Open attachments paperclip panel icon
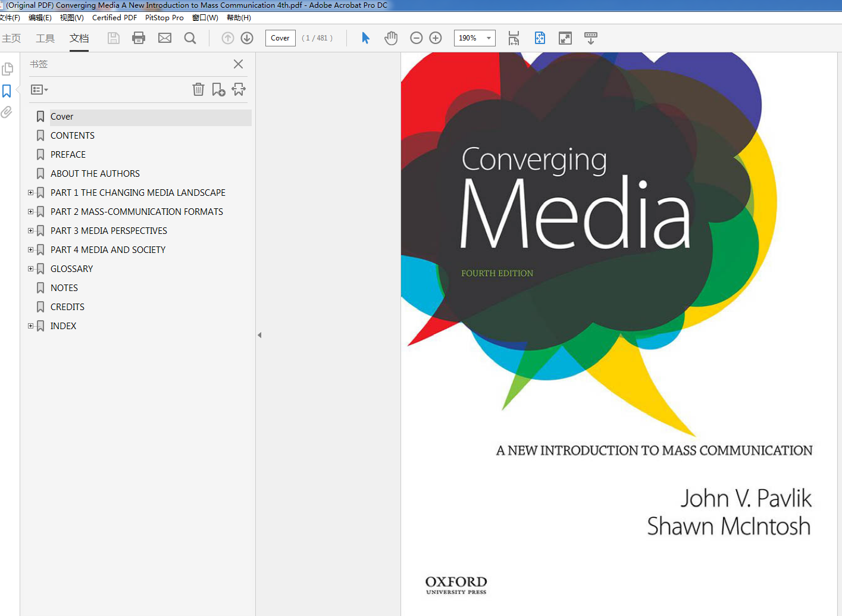This screenshot has height=616, width=842. click(7, 112)
